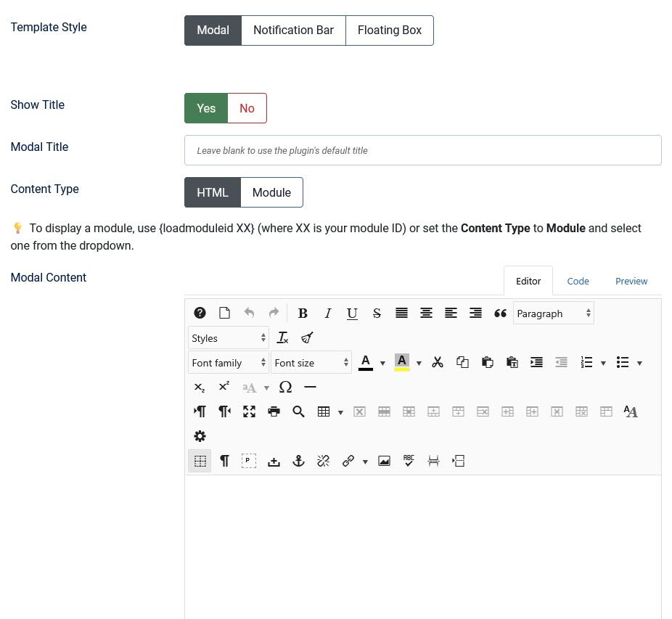Apply Italic formatting in editor toolbar
The width and height of the screenshot is (672, 619).
tap(327, 313)
